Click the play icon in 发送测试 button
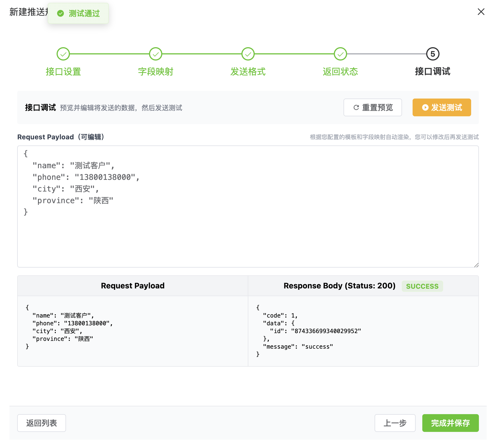490x448 pixels. click(425, 107)
